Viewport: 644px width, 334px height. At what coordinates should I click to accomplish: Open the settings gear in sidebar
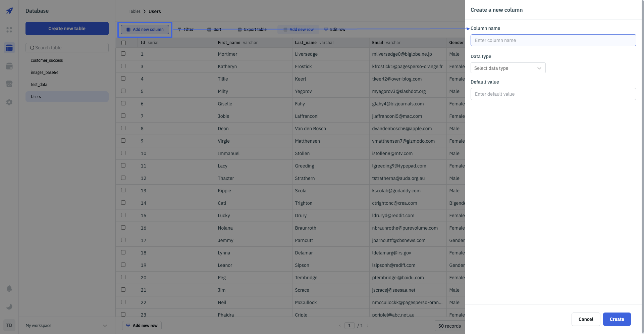(x=9, y=102)
